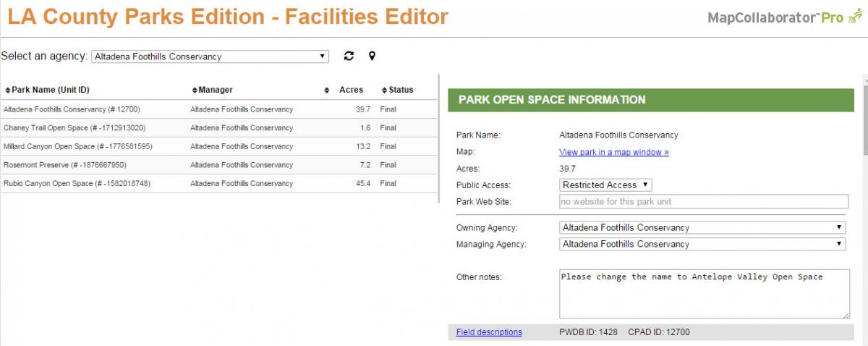
Task: Select the Chaney Trail Open Space row
Action: (218, 128)
